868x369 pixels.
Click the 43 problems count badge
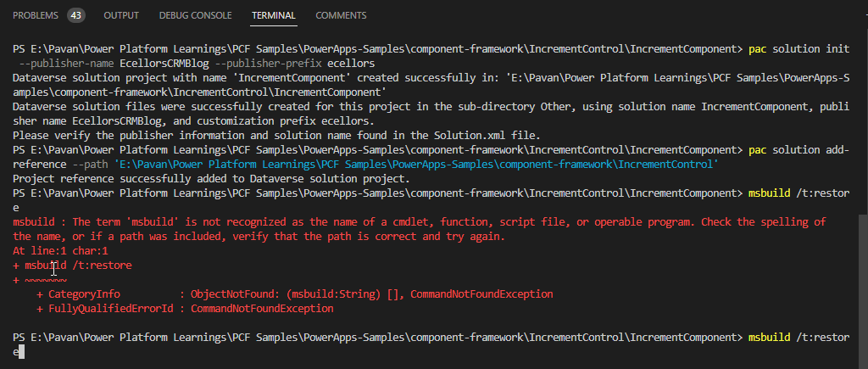point(75,16)
